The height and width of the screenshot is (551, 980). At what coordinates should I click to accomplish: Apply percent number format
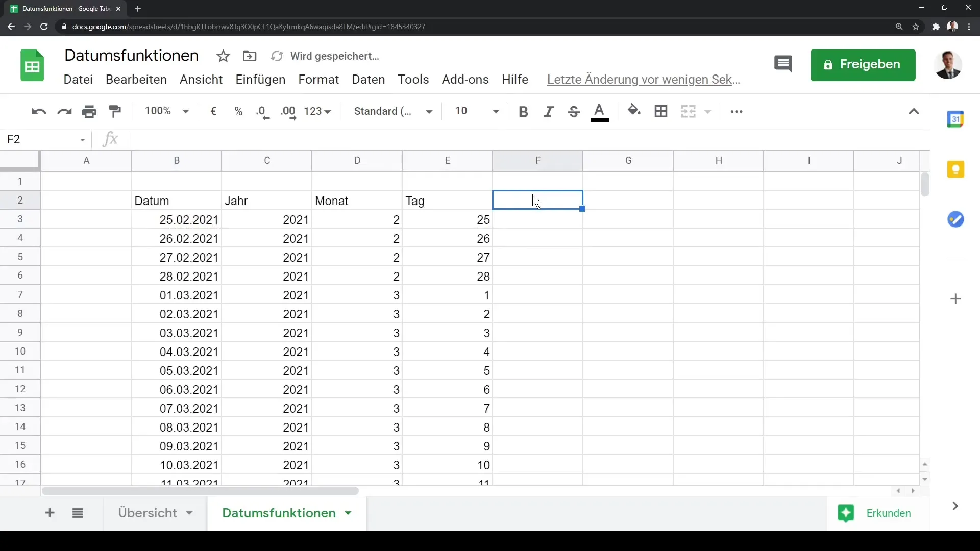(238, 111)
